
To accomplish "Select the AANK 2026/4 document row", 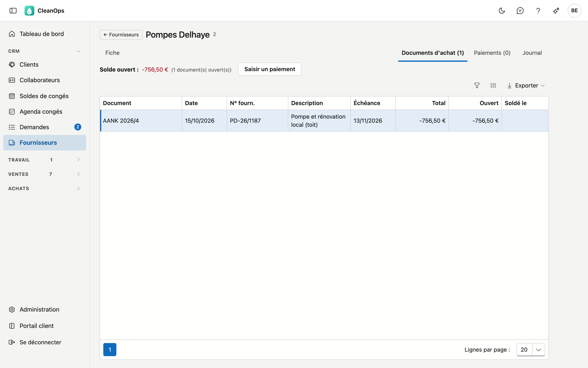I will pyautogui.click(x=324, y=121).
